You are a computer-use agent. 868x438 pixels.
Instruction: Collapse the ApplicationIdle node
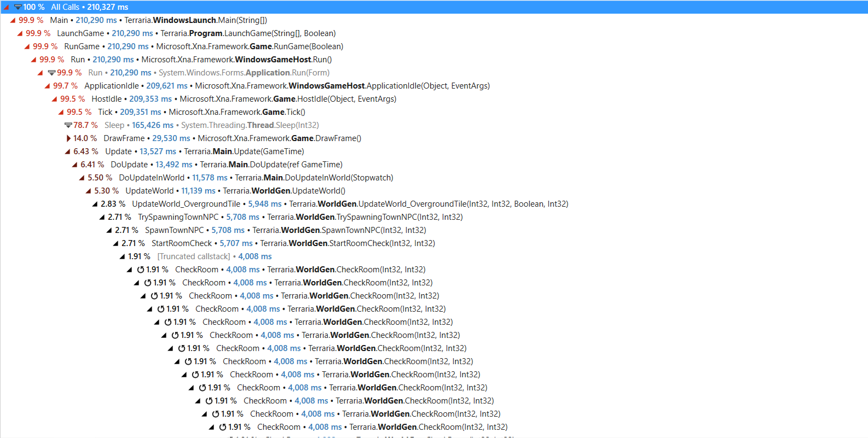(x=47, y=86)
